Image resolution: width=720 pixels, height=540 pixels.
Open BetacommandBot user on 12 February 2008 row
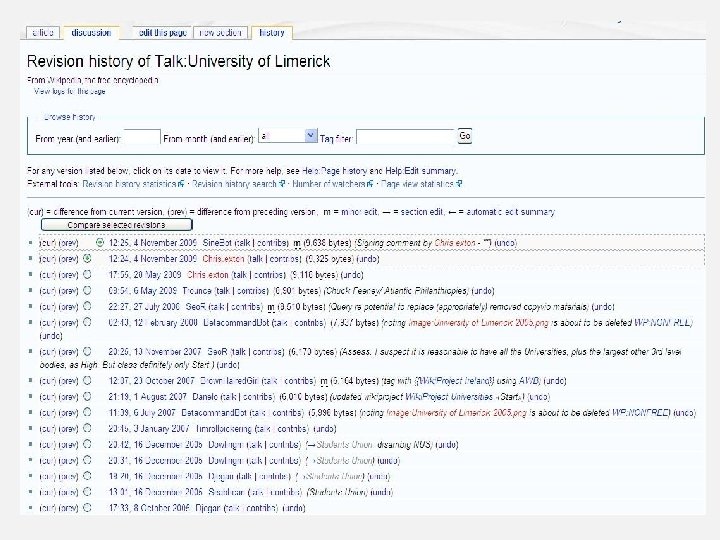tap(236, 323)
